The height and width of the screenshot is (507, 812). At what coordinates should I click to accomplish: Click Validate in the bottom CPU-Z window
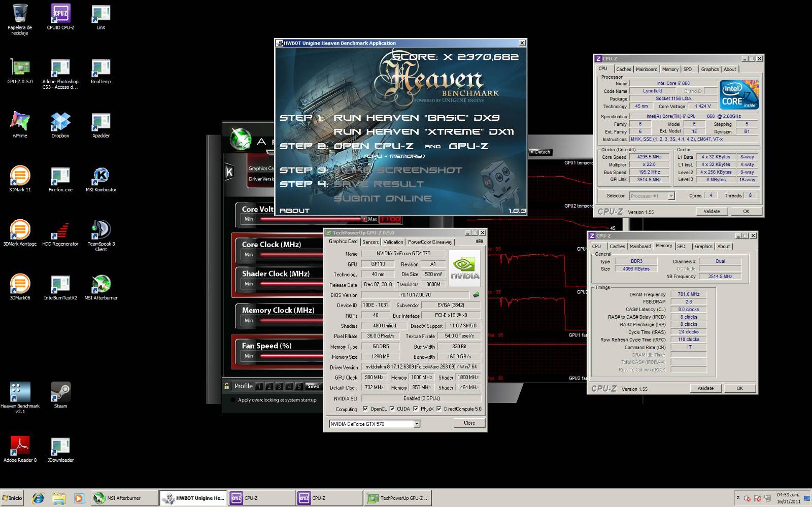coord(705,389)
